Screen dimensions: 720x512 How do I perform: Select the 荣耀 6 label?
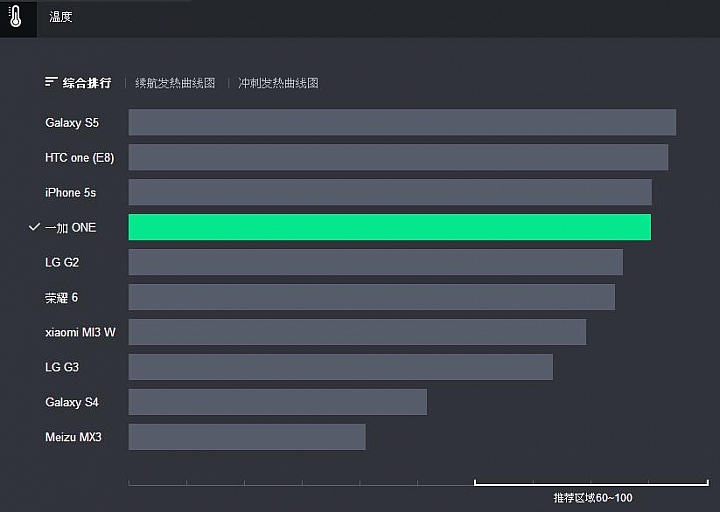[62, 298]
